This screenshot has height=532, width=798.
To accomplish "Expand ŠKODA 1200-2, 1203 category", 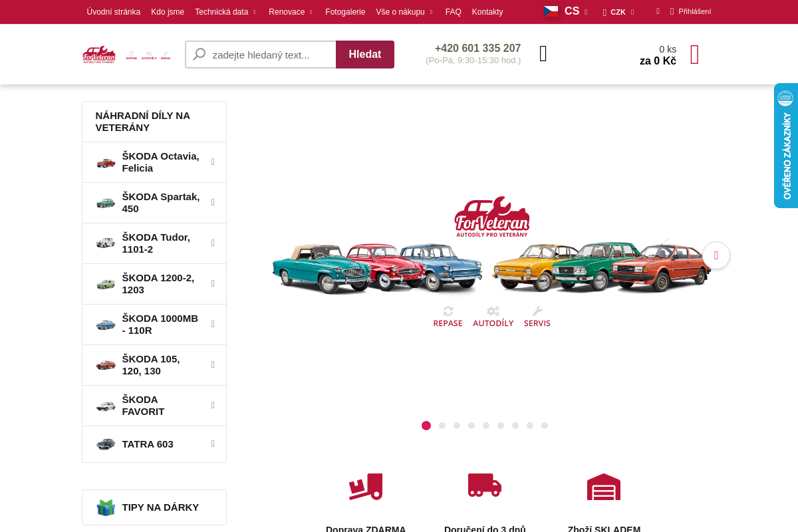I will coord(213,283).
